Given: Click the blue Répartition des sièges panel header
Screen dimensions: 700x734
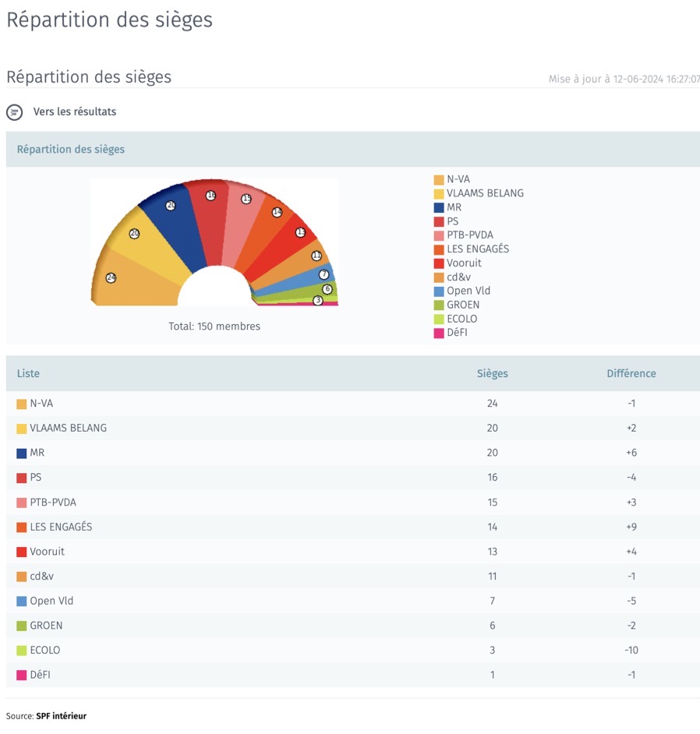Looking at the screenshot, I should [x=353, y=150].
